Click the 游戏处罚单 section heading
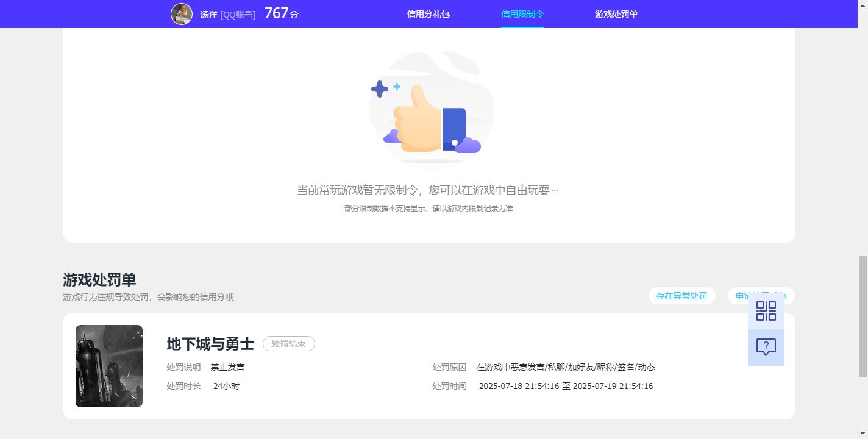Viewport: 868px width, 439px height. 99,280
